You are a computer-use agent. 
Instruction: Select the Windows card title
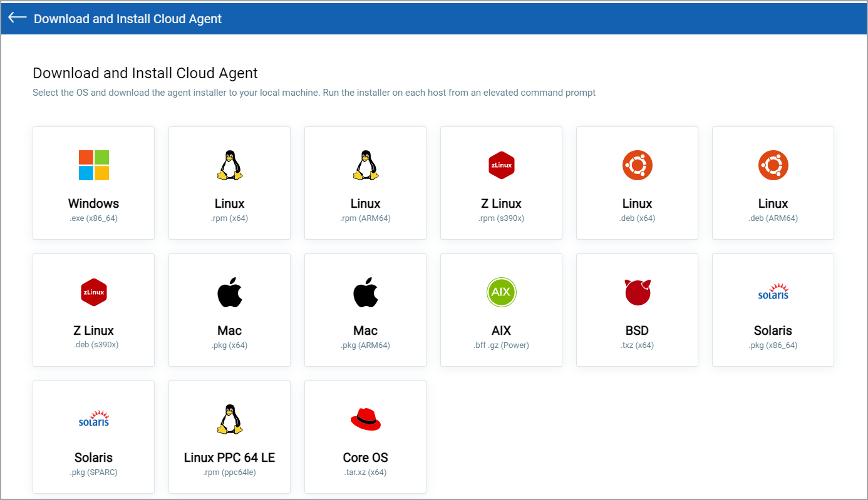[x=94, y=203]
